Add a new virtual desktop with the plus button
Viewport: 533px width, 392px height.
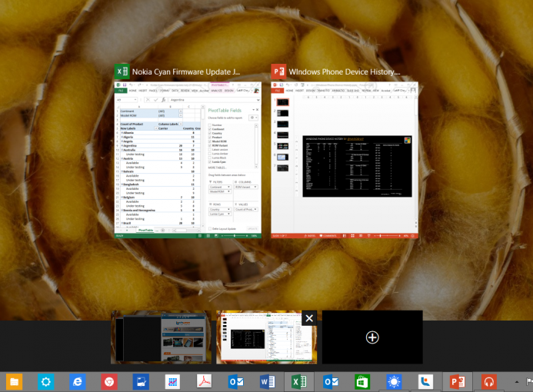372,337
